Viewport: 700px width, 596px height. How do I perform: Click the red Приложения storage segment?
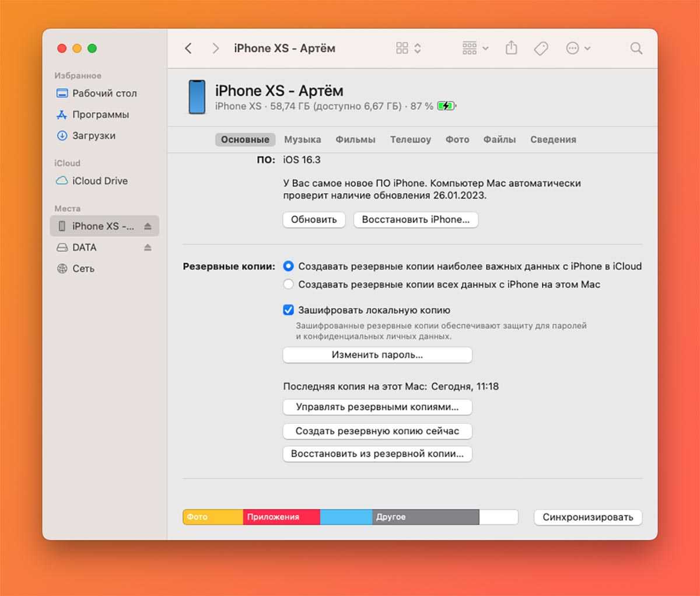281,517
